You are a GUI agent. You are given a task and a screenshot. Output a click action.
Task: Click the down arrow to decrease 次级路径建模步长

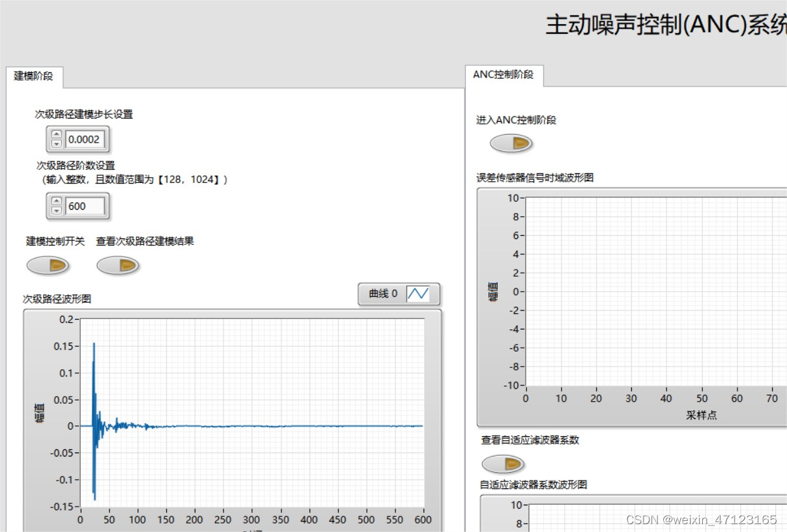(x=57, y=143)
